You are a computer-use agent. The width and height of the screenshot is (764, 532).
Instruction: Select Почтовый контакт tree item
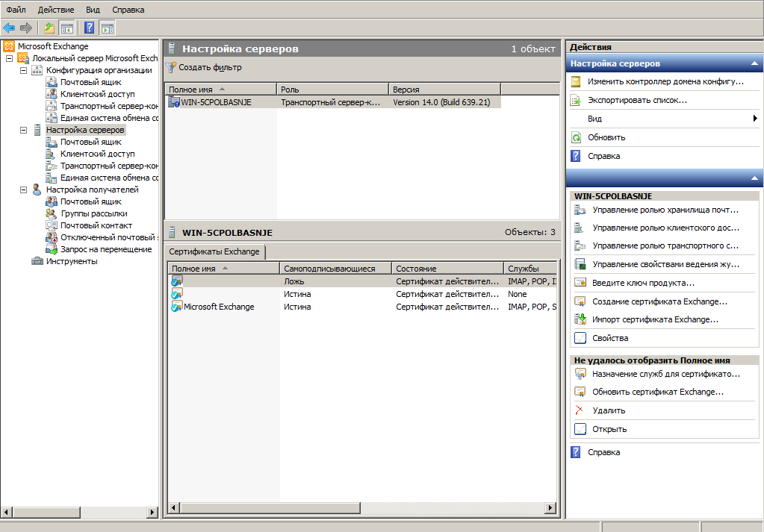tap(96, 225)
